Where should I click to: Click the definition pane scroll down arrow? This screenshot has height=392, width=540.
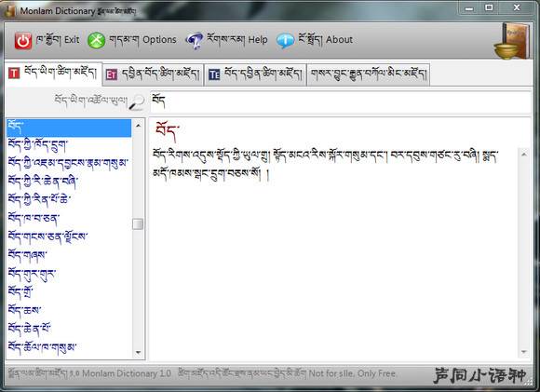tap(524, 352)
